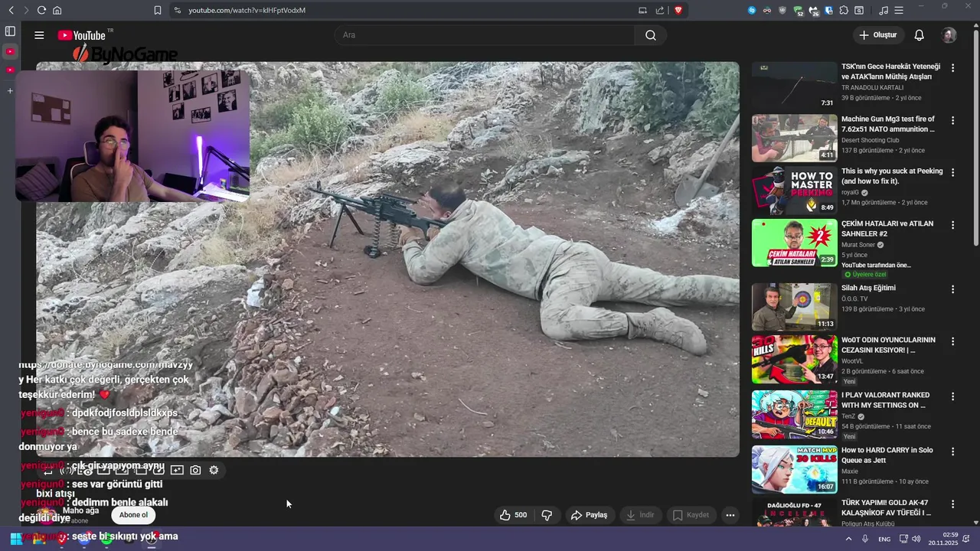Go to the browser home page
The image size is (980, 551).
[x=57, y=10]
